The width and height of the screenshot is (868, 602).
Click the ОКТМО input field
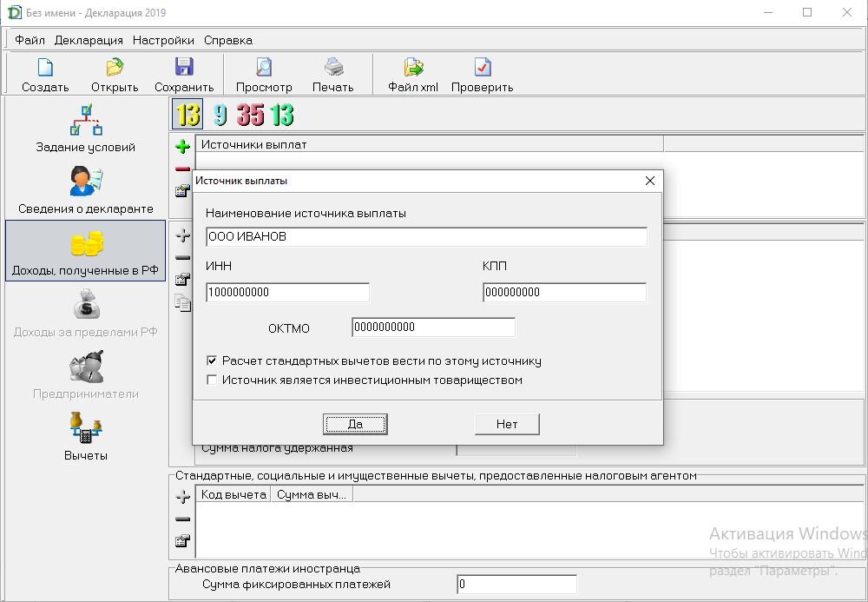click(433, 327)
